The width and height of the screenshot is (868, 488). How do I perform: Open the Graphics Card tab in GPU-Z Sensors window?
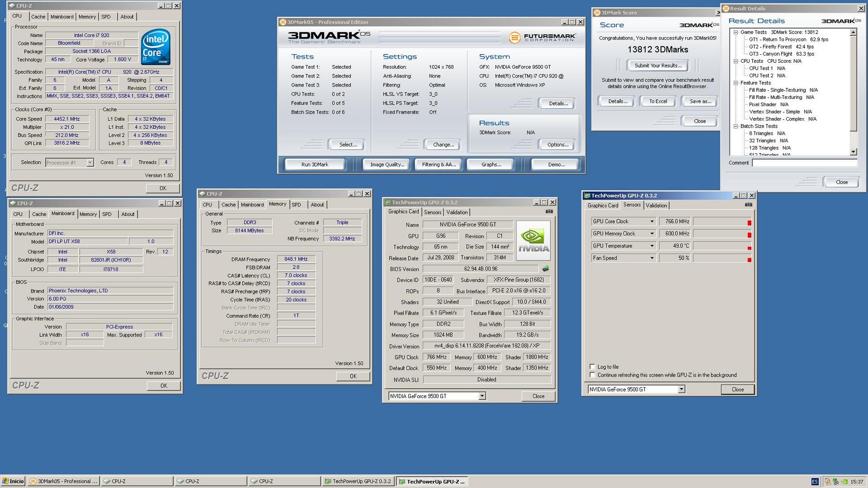tap(602, 205)
